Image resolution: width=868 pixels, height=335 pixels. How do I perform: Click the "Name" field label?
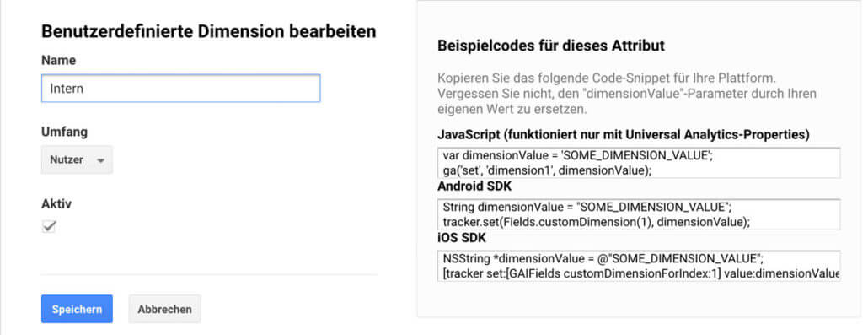coord(59,60)
